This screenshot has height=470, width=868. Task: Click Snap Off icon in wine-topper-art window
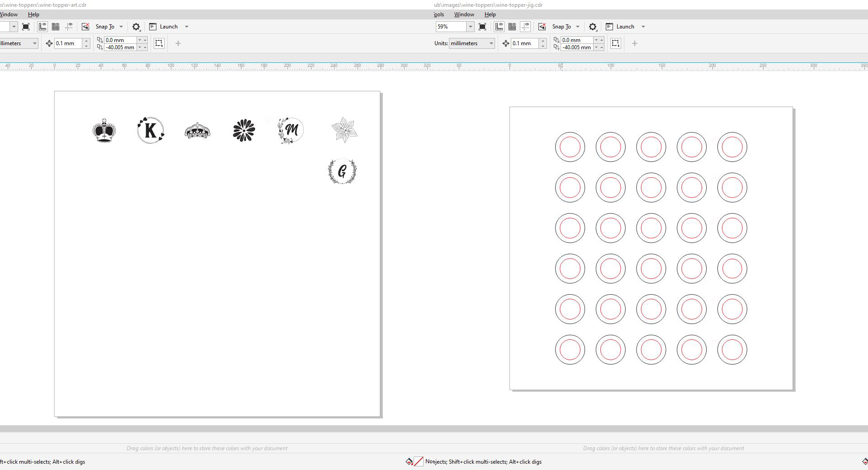(x=85, y=27)
